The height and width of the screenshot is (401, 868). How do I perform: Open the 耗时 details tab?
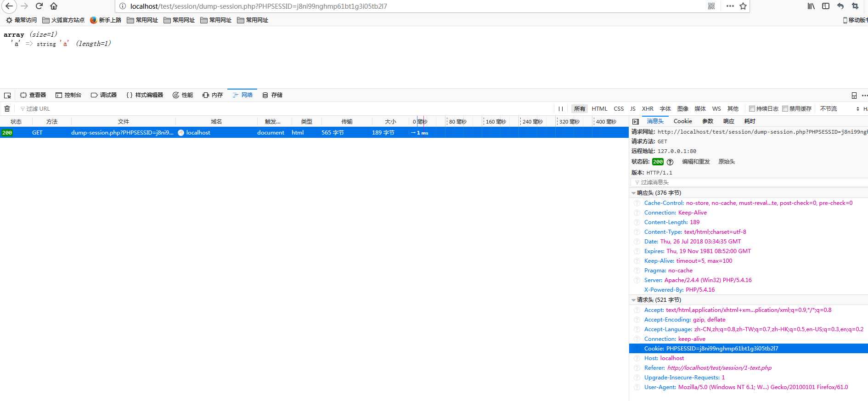tap(750, 121)
